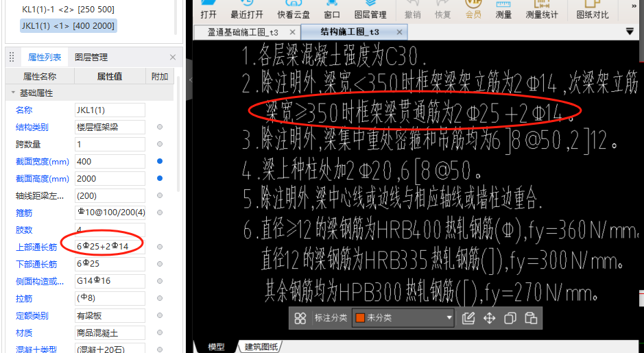The height and width of the screenshot is (353, 644).
Task: Close the 属性列表 properties panel
Action: (x=173, y=57)
